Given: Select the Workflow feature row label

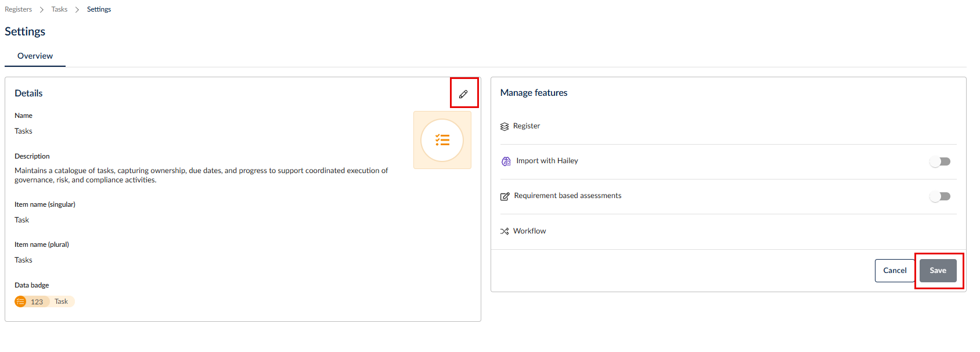Looking at the screenshot, I should pyautogui.click(x=529, y=231).
